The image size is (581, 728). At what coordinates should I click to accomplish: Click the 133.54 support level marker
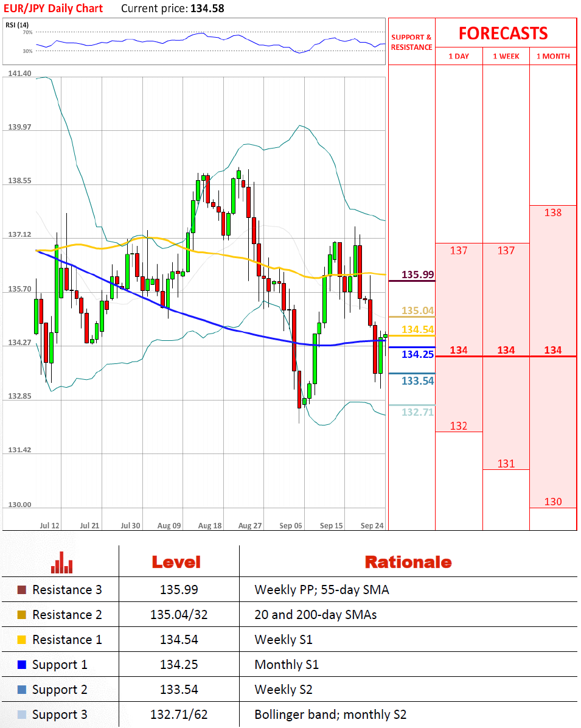pos(418,381)
